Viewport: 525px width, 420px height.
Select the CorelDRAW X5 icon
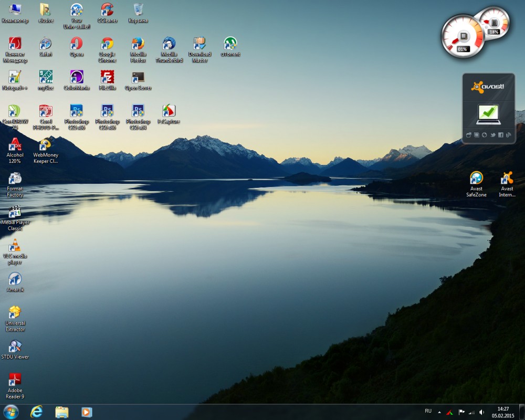(15, 111)
